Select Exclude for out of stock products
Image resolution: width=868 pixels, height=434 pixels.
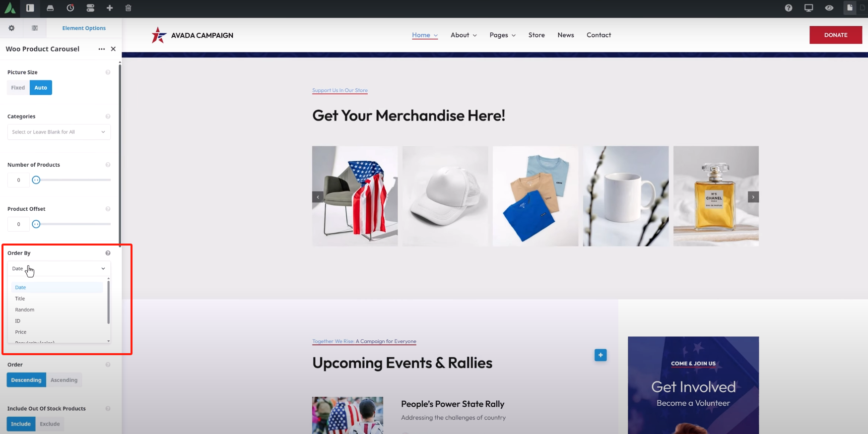tap(50, 424)
